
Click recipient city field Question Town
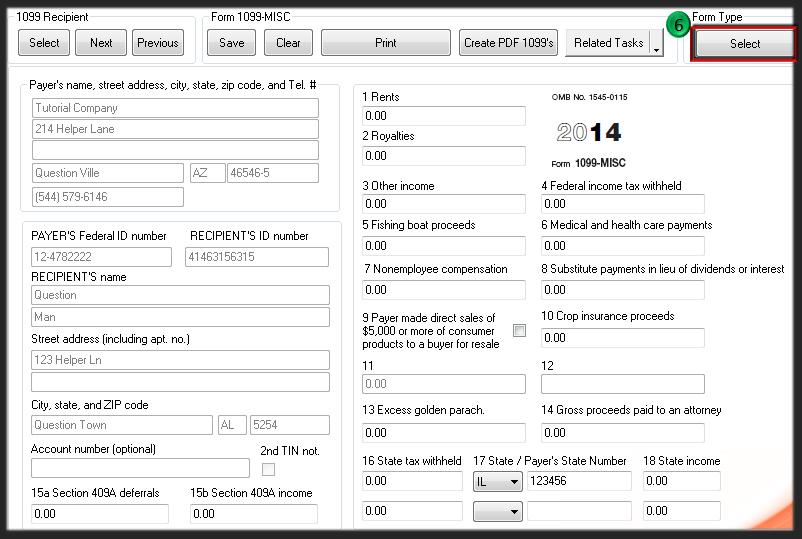[x=122, y=425]
